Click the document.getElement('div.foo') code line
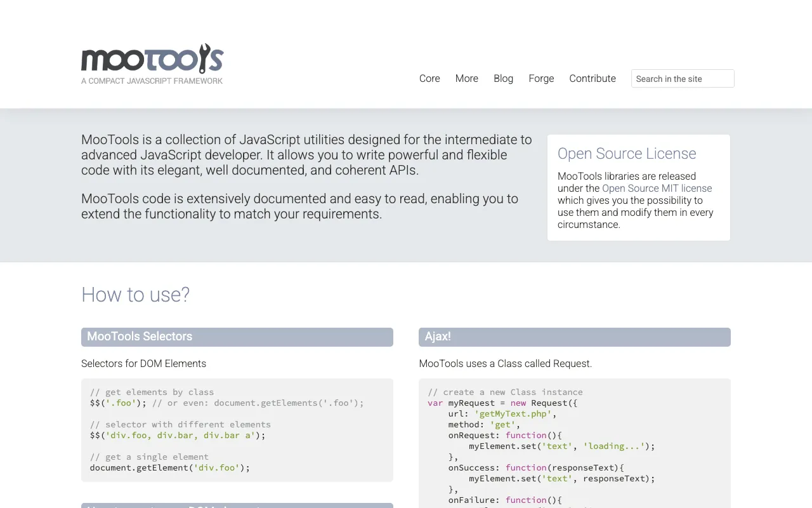The height and width of the screenshot is (508, 812). tap(170, 468)
